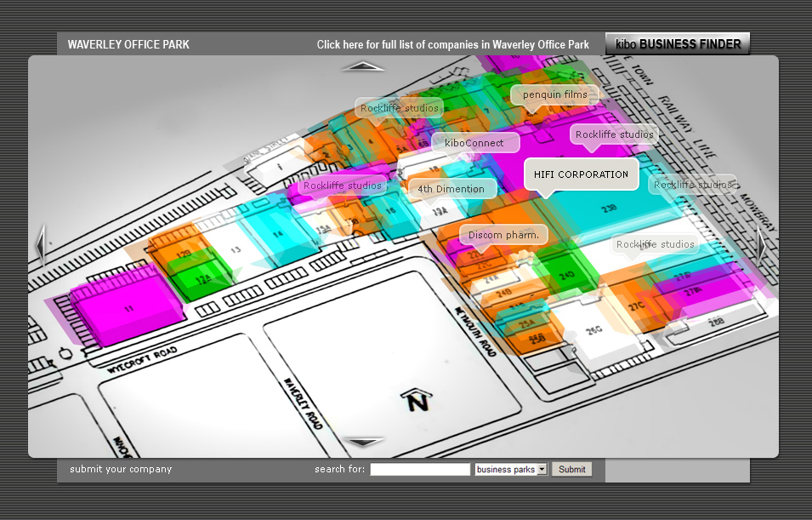Pan the map left with the left arrow
This screenshot has height=520, width=812.
pos(39,246)
